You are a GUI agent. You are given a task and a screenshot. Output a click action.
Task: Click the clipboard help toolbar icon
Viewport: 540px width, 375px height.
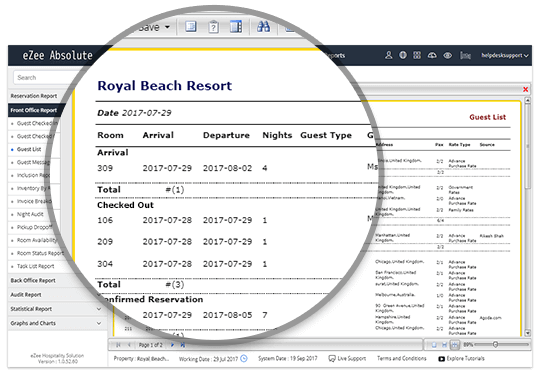click(214, 27)
